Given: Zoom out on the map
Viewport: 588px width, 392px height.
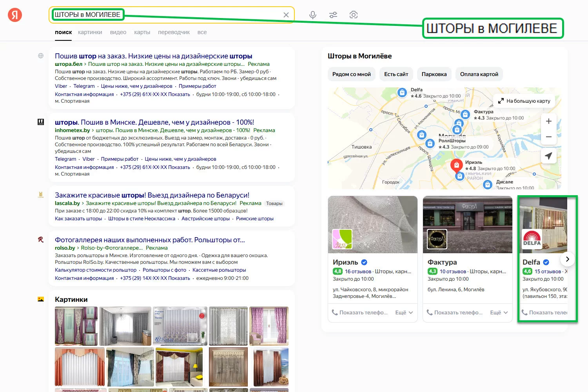Looking at the screenshot, I should (548, 137).
